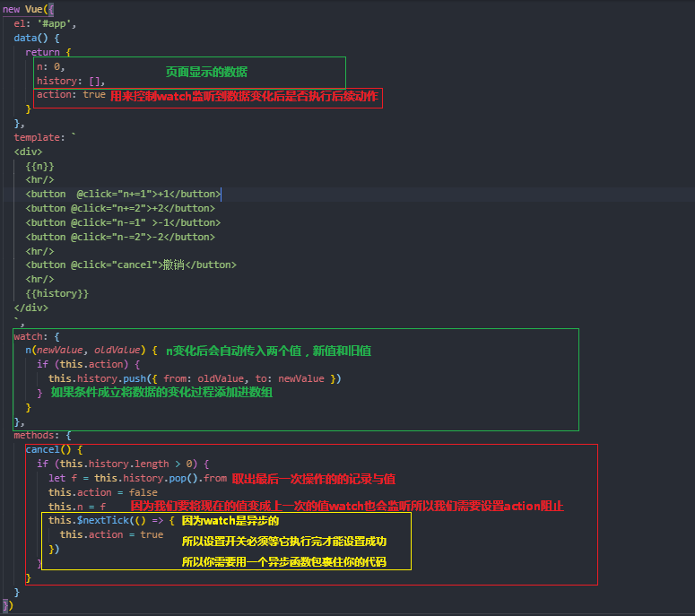Screen dimensions: 695x616
Task: Click the 'data() {' line
Action: [x=37, y=39]
